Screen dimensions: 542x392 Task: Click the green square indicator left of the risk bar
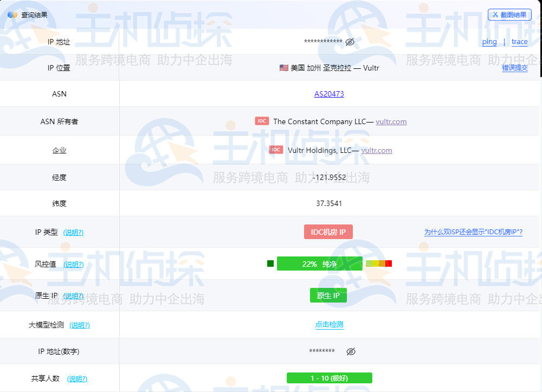coord(269,263)
